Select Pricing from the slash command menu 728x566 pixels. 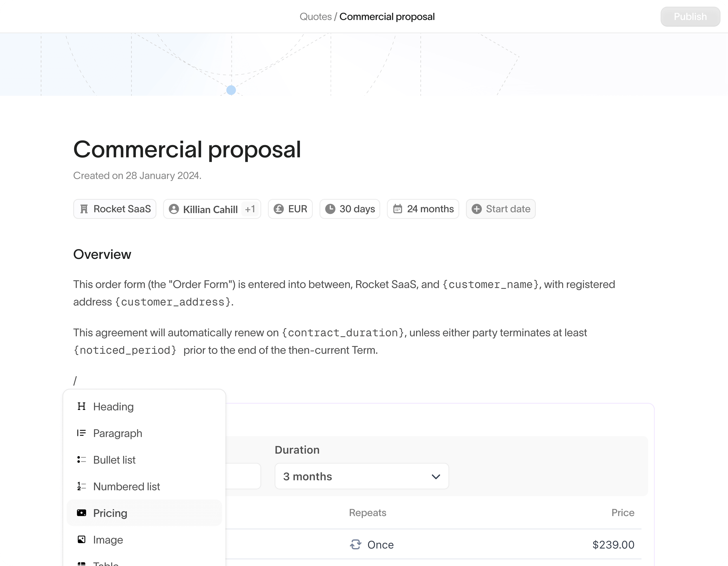pyautogui.click(x=110, y=513)
